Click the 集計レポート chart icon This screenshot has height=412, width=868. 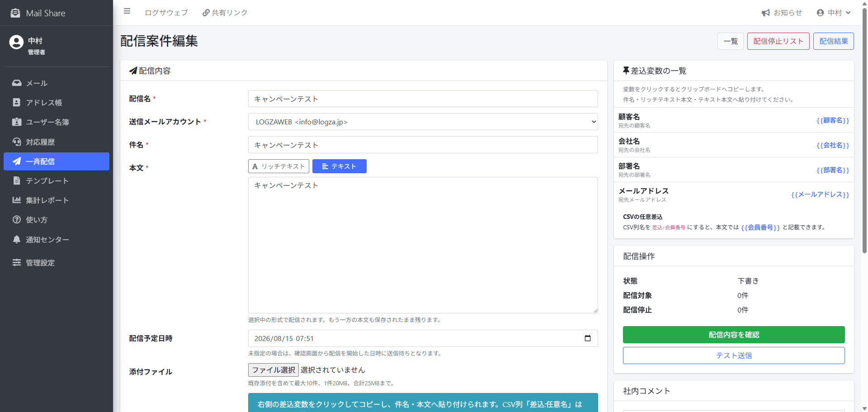point(17,200)
